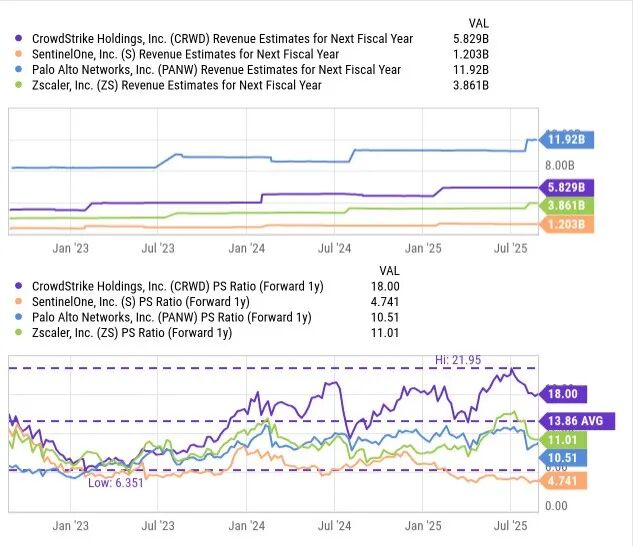Click Jan '25 label under revenue chart
The width and height of the screenshot is (633, 546).
423,248
